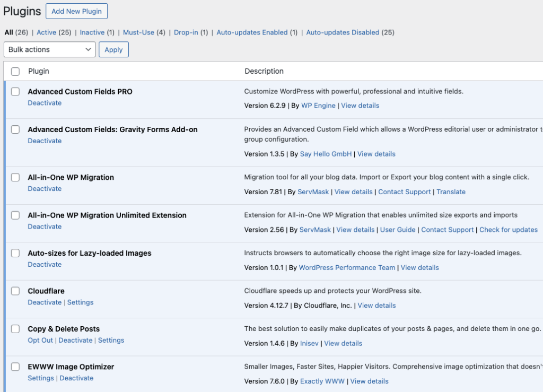
Task: Select the All-in-One WP Migration checkbox
Action: pyautogui.click(x=15, y=177)
